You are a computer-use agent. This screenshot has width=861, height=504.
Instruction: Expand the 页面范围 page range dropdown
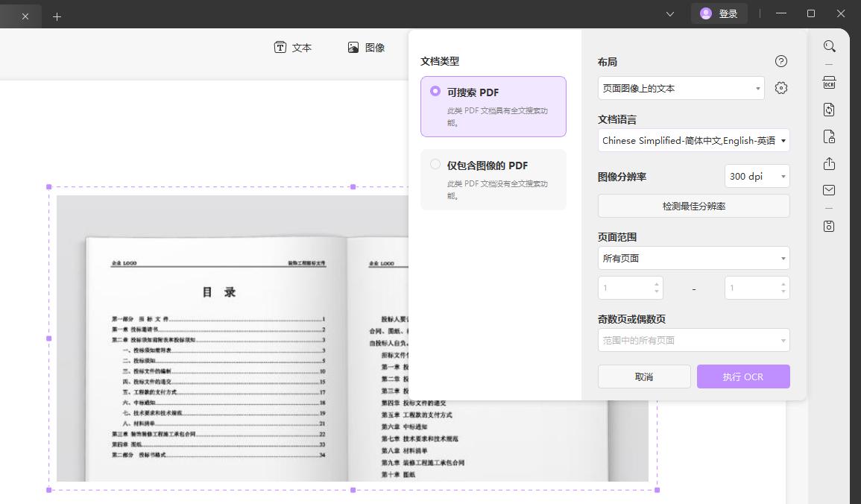[x=693, y=257]
